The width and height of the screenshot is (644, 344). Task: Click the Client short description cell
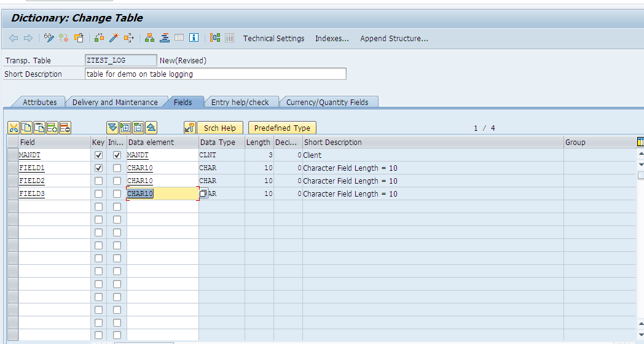tap(433, 155)
